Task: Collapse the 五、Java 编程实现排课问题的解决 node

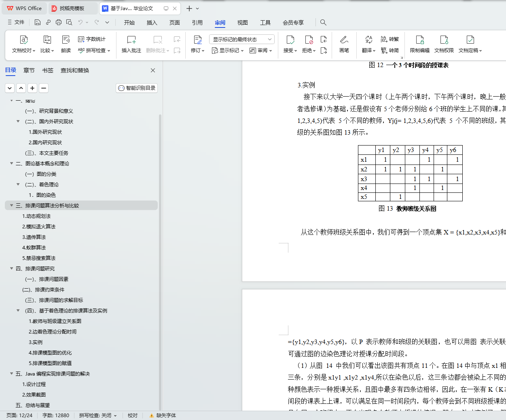Action: (x=12, y=374)
